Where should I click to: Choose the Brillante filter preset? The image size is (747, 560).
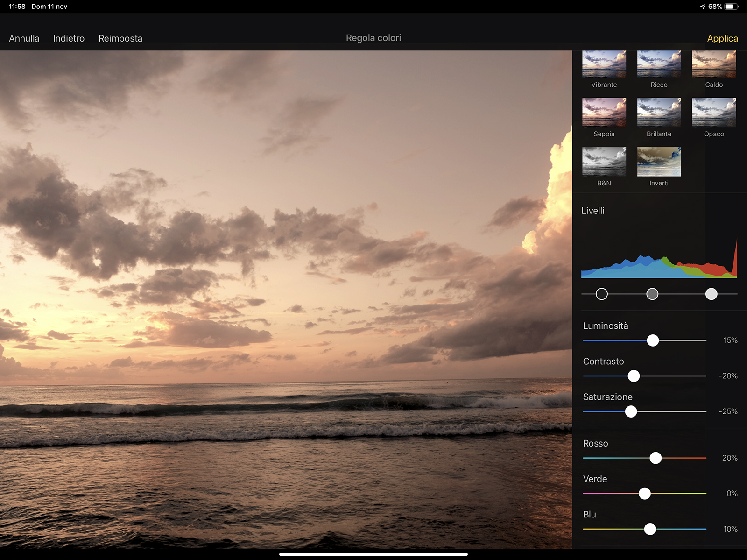pos(659,112)
